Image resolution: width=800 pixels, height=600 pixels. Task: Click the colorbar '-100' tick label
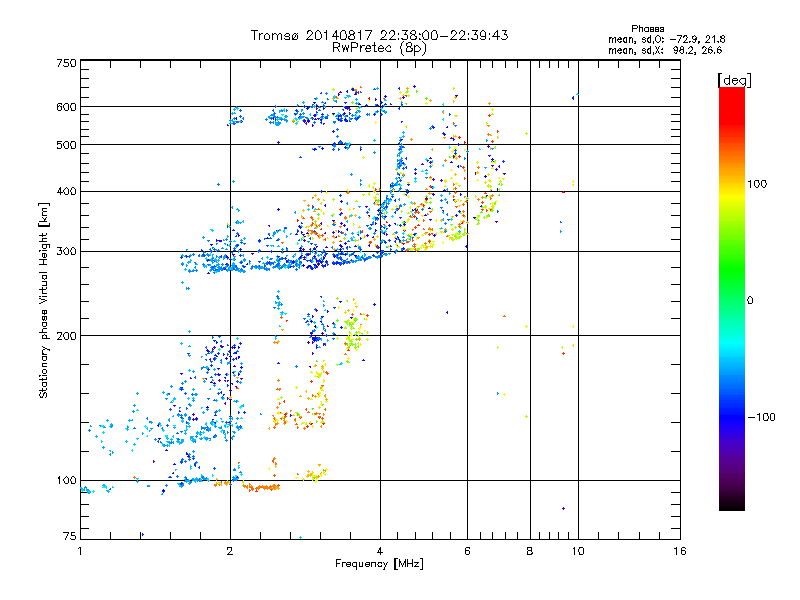(x=761, y=417)
